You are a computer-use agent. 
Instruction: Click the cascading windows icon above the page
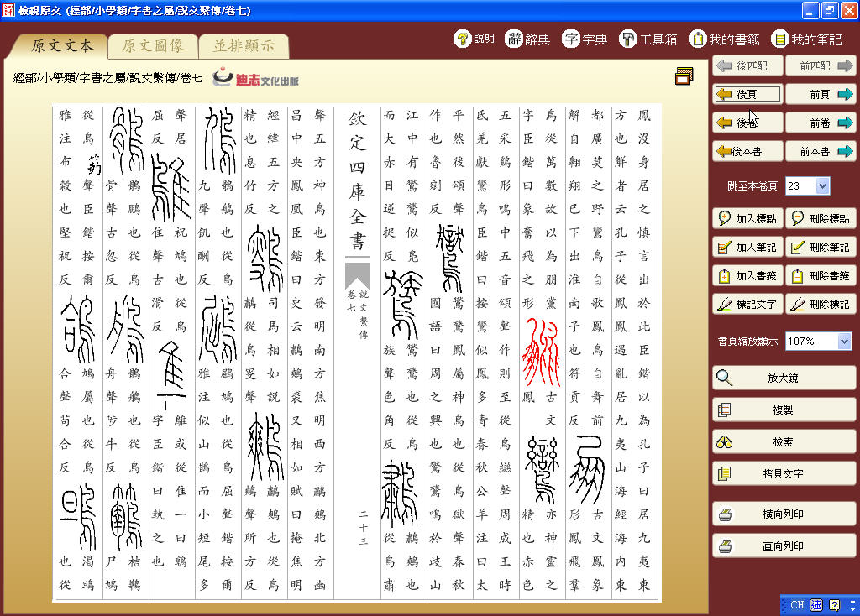[684, 76]
